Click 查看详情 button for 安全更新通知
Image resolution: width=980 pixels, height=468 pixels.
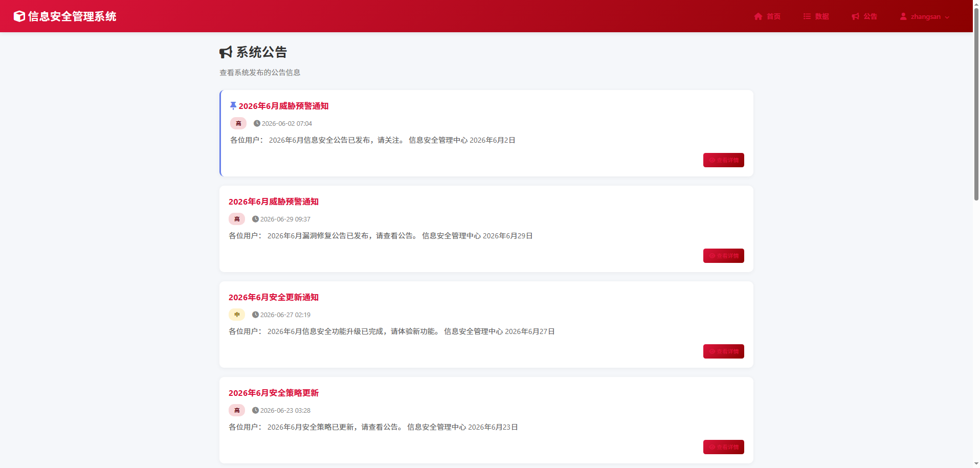[723, 351]
